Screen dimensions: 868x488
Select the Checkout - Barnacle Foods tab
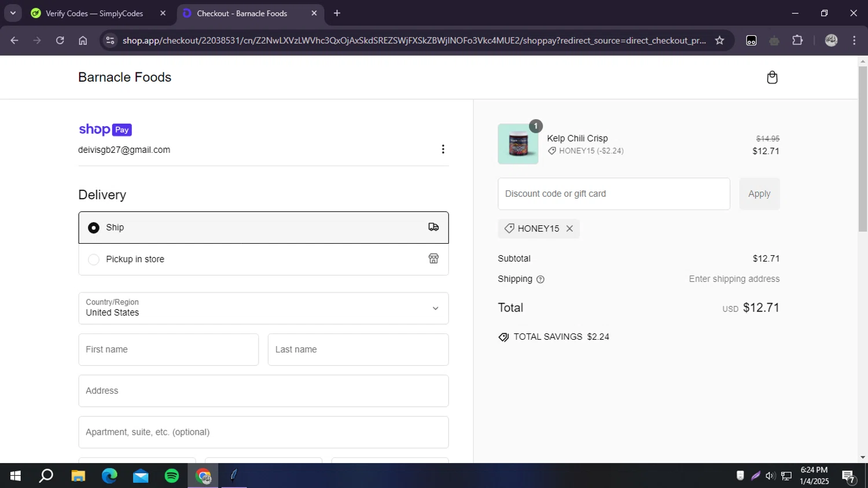pyautogui.click(x=242, y=13)
